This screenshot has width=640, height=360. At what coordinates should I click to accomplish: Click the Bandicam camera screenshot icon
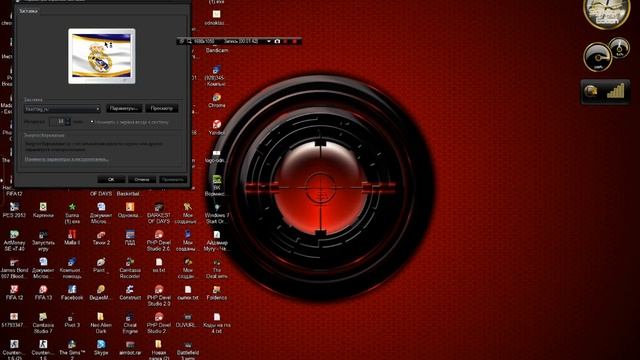(x=277, y=41)
